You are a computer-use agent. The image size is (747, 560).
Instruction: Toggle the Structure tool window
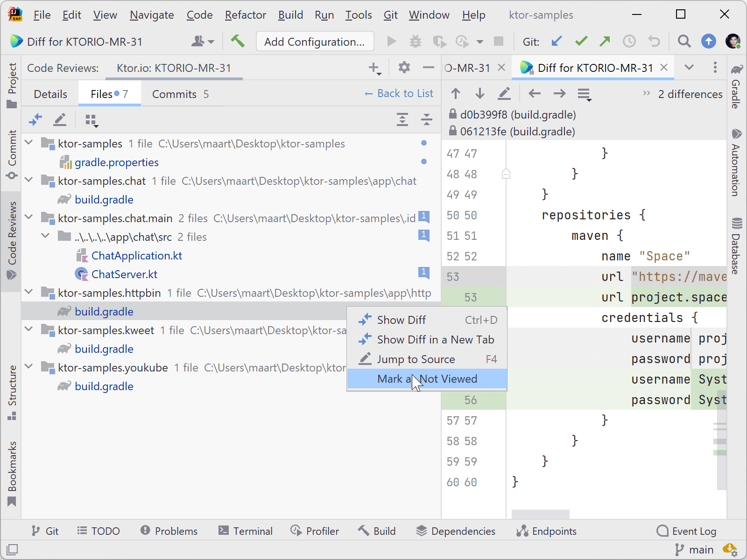(x=12, y=392)
